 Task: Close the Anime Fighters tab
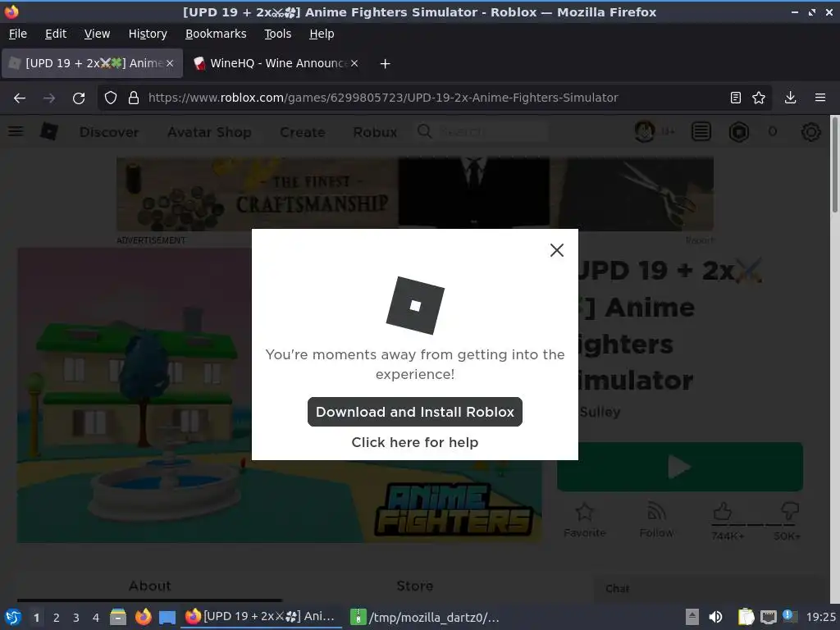click(170, 63)
